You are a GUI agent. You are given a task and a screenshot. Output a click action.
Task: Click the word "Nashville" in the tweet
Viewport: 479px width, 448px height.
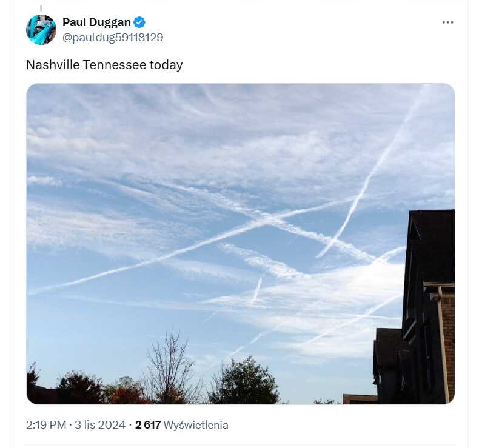(53, 65)
